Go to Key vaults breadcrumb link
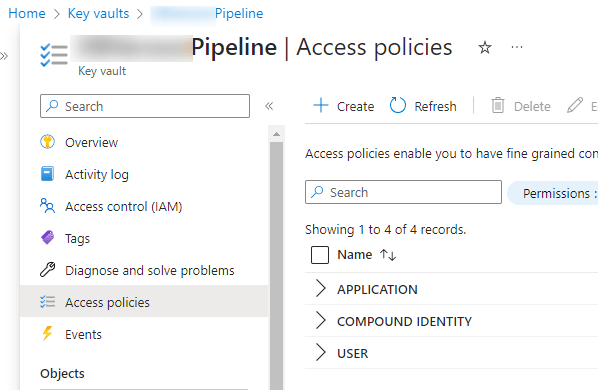 coord(98,13)
